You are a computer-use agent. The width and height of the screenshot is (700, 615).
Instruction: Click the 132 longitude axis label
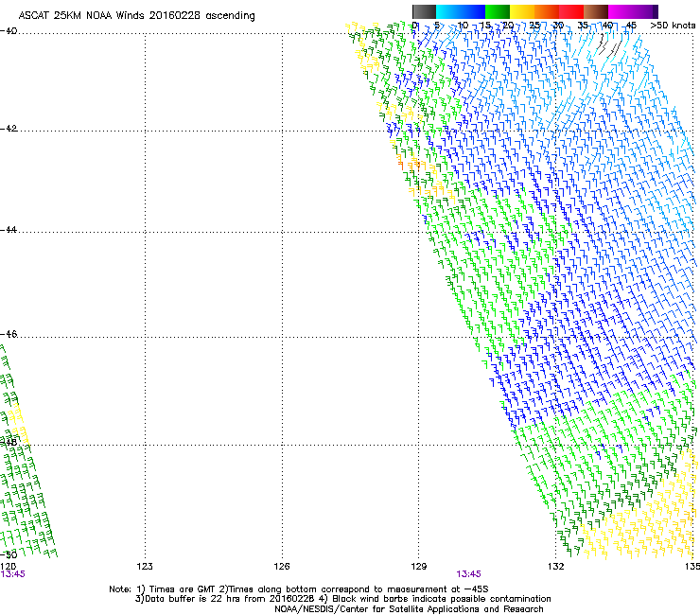[556, 567]
